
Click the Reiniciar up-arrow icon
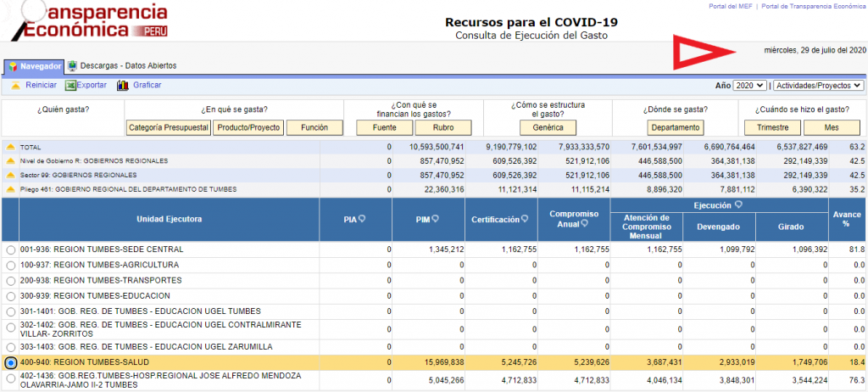(x=15, y=86)
